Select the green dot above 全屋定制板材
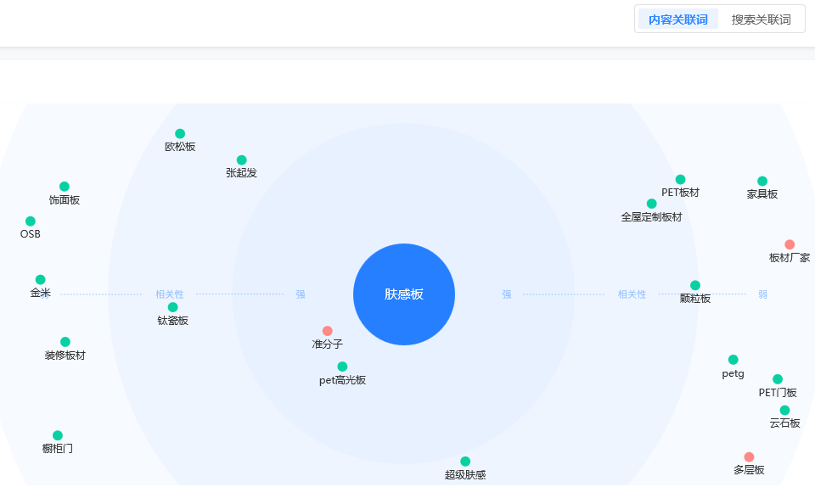Image resolution: width=815 pixels, height=504 pixels. (x=651, y=203)
